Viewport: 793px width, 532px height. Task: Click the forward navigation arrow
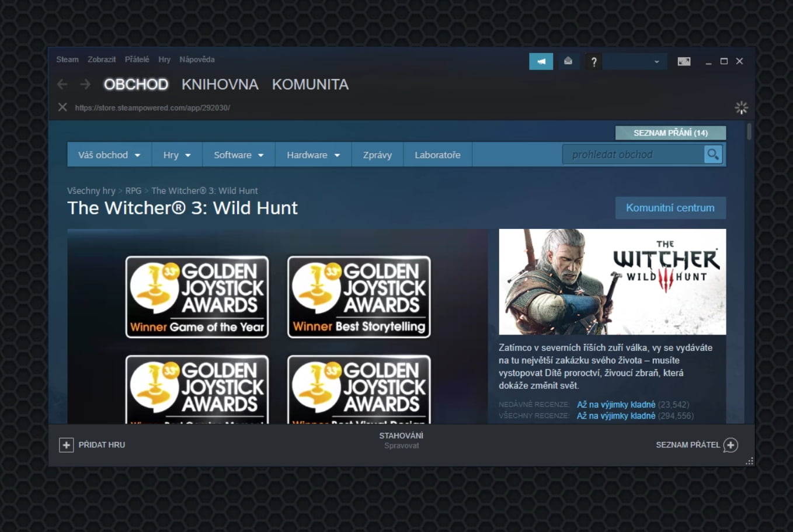[x=85, y=85]
